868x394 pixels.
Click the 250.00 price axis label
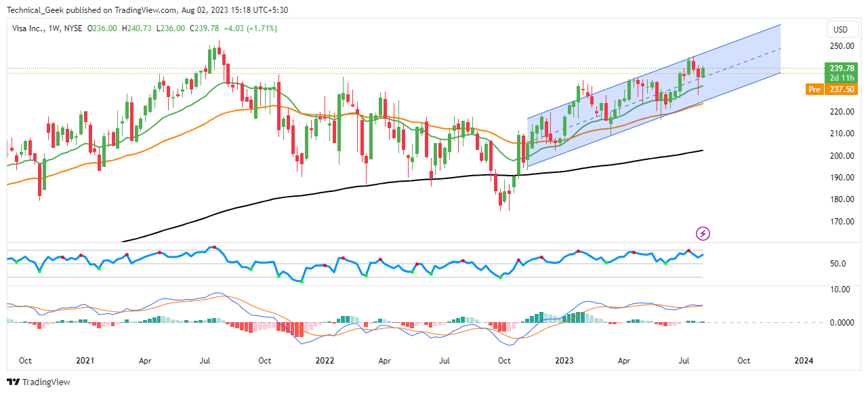point(841,46)
